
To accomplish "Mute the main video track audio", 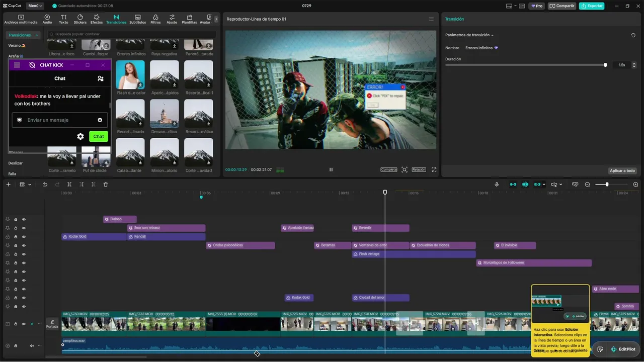I will (x=32, y=324).
